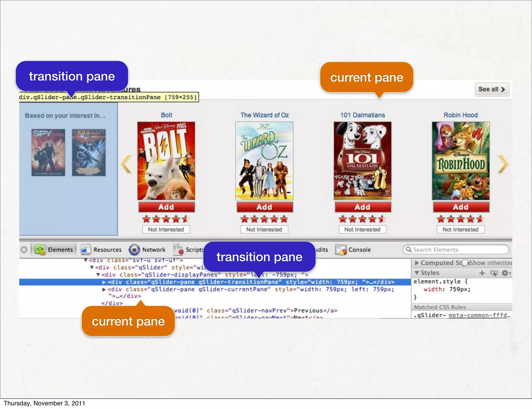Image resolution: width=532 pixels, height=409 pixels.
Task: Add Robin Hood to the queue
Action: (461, 207)
